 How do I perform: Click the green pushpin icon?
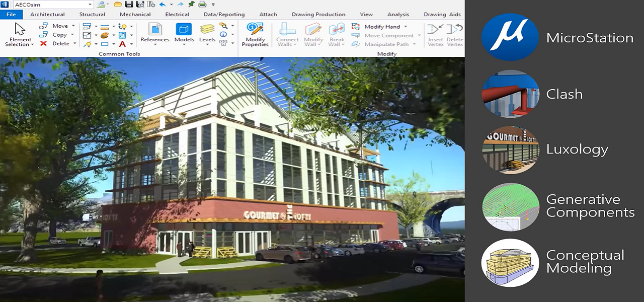point(192,4)
